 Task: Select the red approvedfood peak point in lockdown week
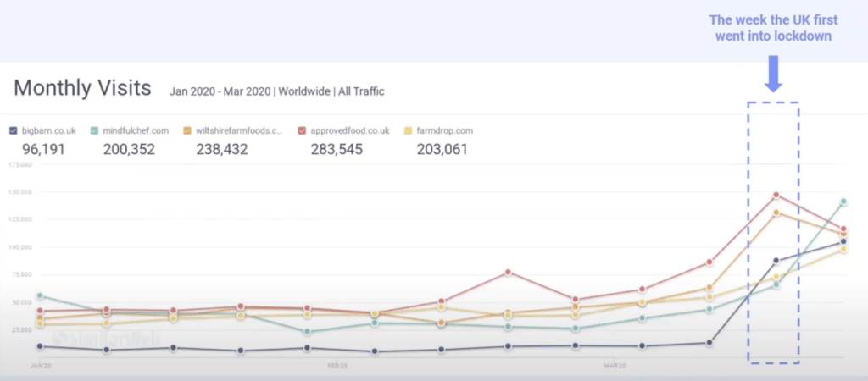click(x=775, y=195)
